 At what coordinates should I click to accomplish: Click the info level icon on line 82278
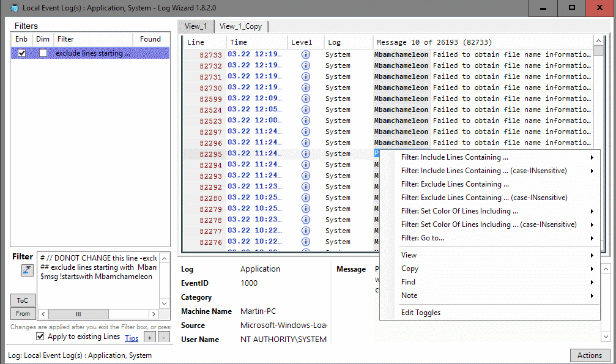click(306, 220)
